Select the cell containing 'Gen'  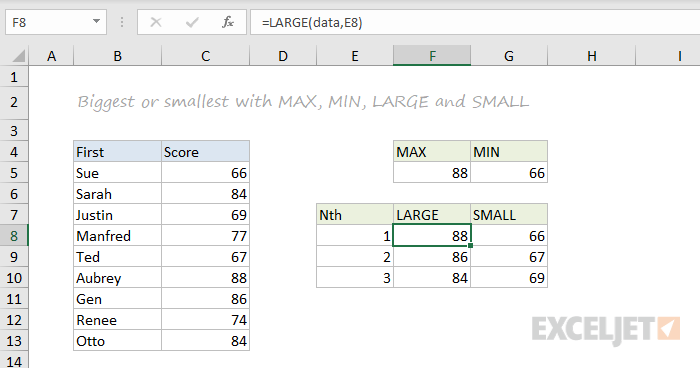tap(117, 299)
